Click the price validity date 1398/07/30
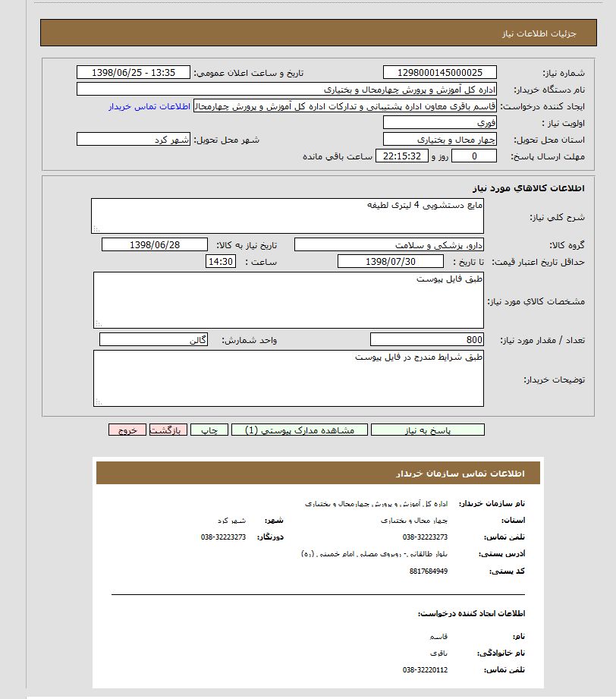 click(390, 262)
